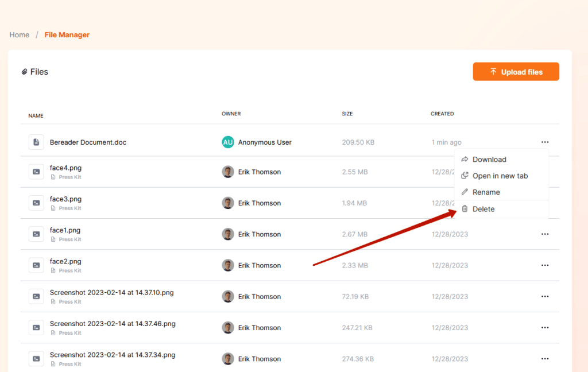Click Erik Thomson avatar in Screenshot 14.37.10.png row
588x372 pixels.
tap(227, 296)
